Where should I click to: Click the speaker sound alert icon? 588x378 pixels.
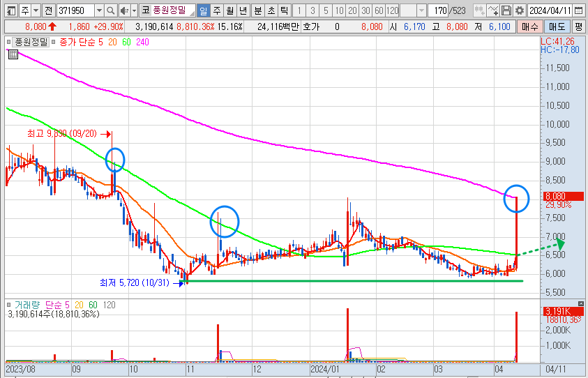coord(123,10)
